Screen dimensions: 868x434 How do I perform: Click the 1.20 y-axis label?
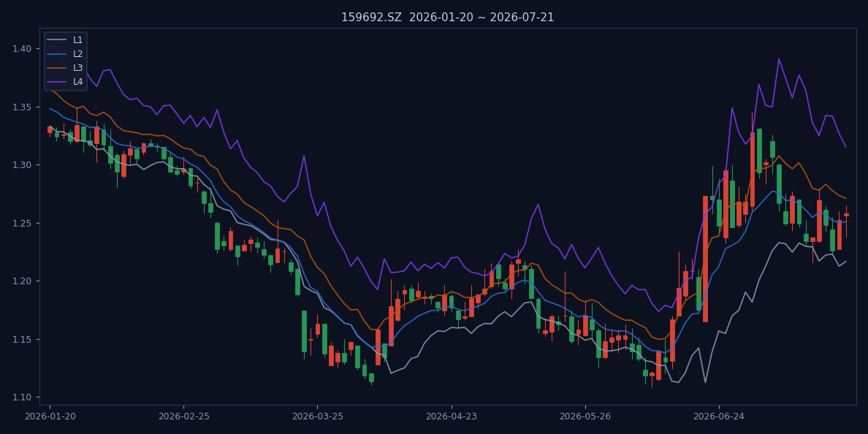click(x=22, y=281)
